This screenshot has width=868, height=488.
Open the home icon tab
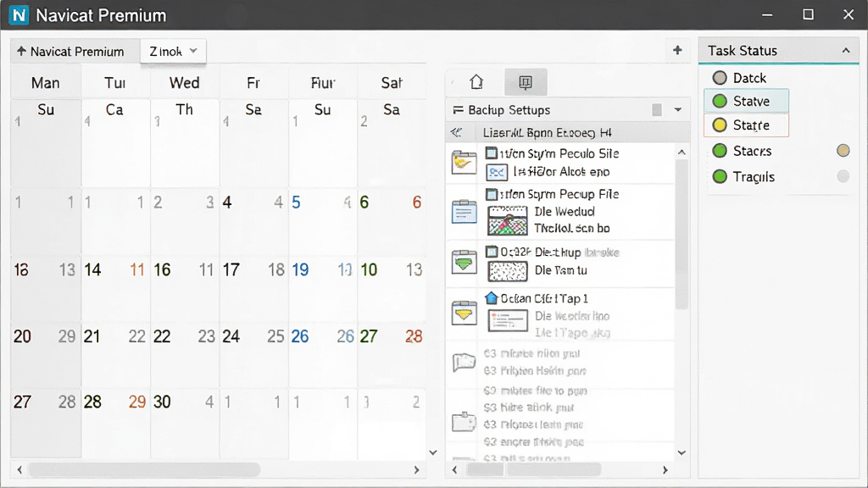click(476, 82)
